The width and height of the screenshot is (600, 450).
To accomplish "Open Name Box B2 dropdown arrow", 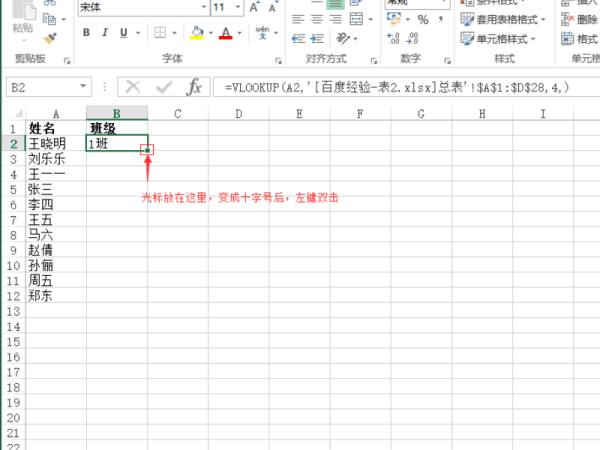I will 83,86.
